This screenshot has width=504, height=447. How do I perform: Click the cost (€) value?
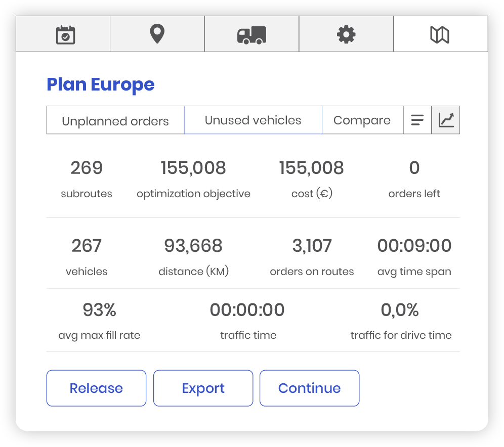[x=311, y=168]
